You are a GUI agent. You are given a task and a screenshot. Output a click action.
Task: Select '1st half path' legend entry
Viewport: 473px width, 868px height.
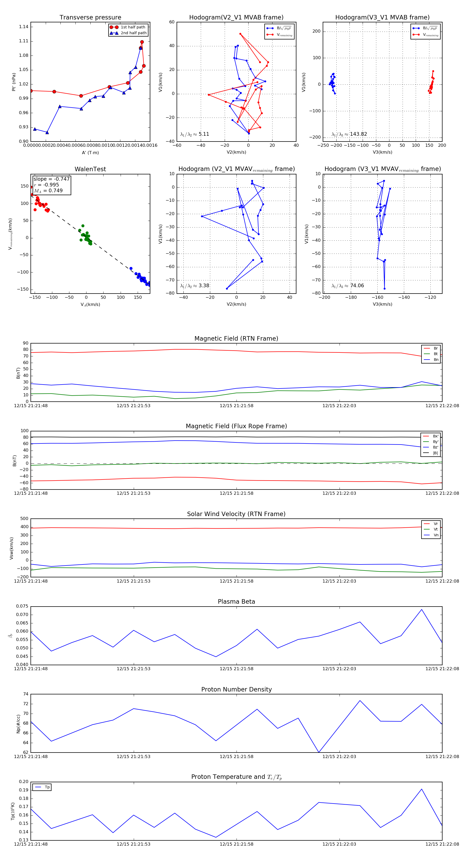point(128,27)
